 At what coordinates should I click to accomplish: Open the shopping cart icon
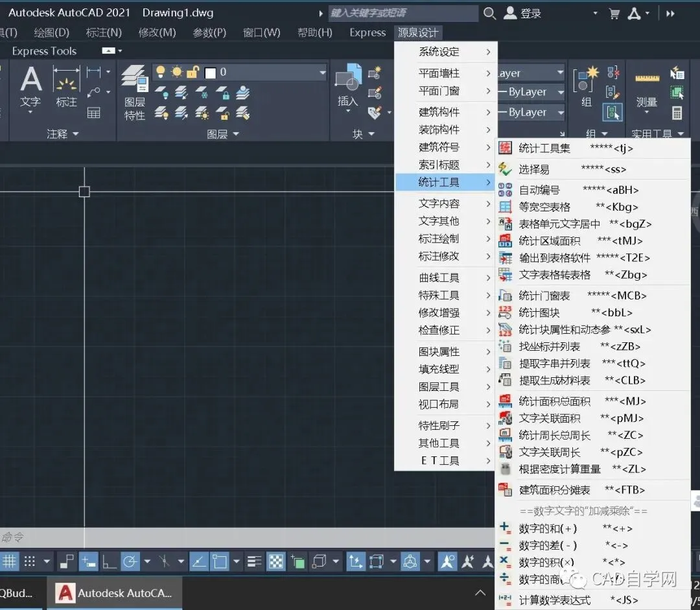click(614, 14)
